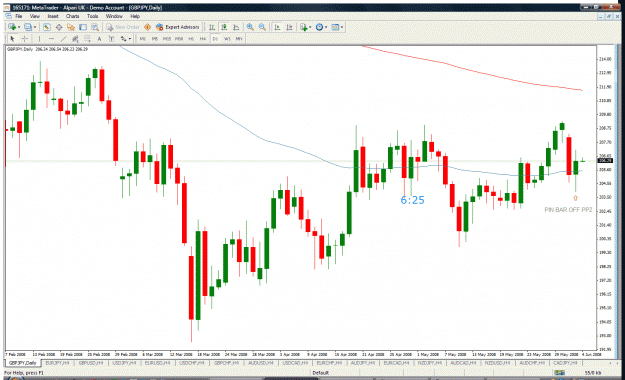This screenshot has height=380, width=625.
Task: Show the Market Watch window
Action: point(47,27)
